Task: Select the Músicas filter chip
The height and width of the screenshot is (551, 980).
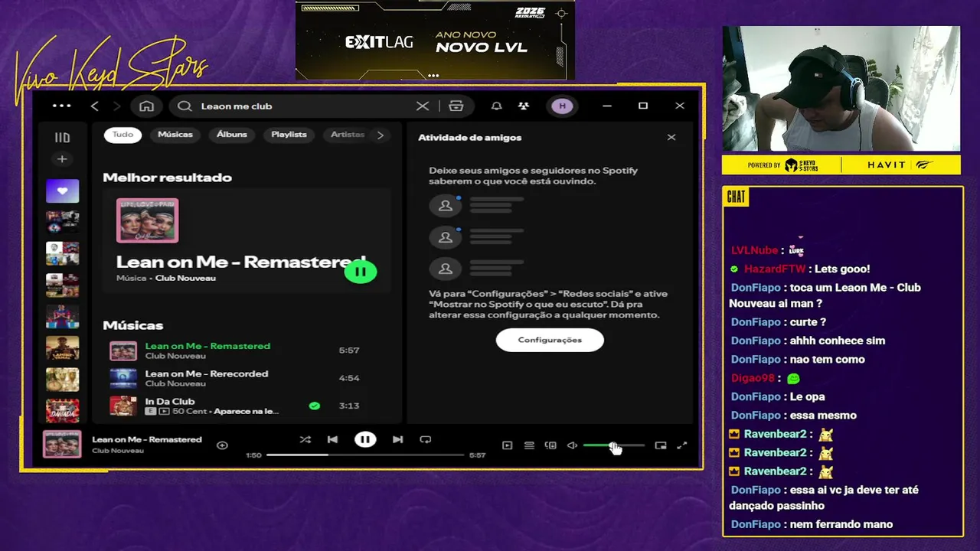Action: click(x=175, y=135)
